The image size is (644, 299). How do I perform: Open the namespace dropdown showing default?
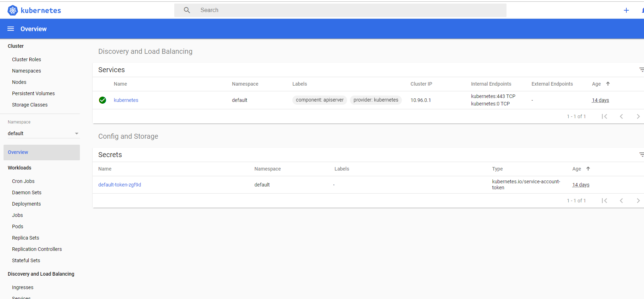[43, 133]
